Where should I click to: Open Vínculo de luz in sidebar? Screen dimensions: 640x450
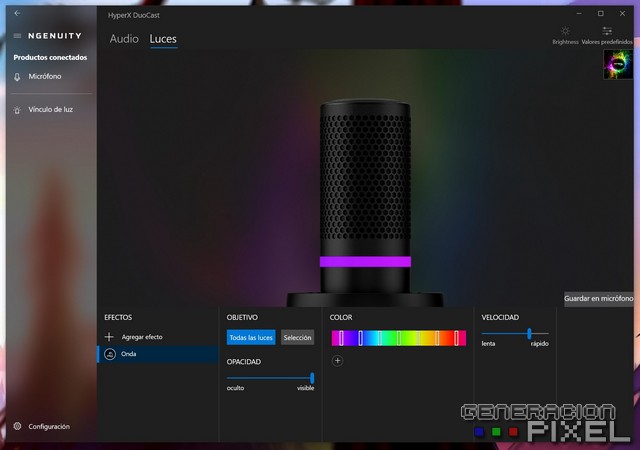[51, 110]
